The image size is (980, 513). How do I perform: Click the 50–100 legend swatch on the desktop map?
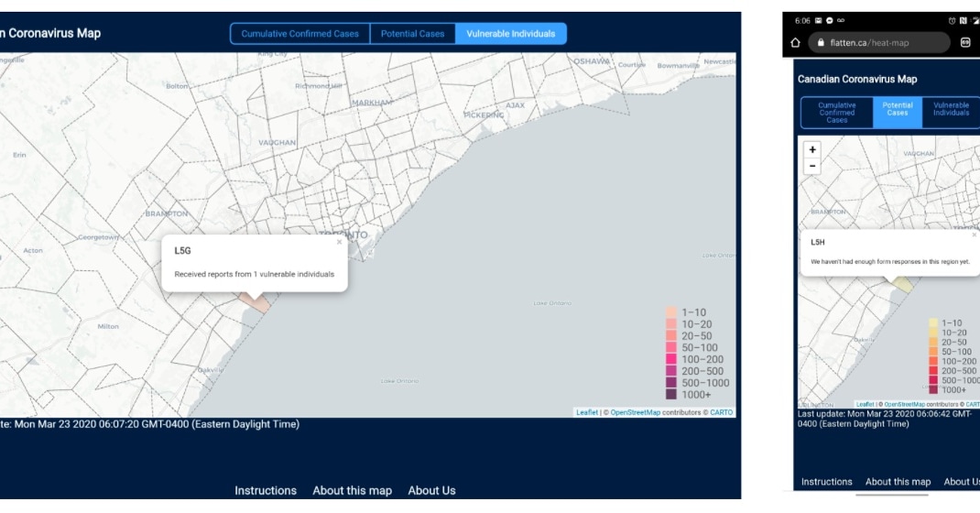point(671,347)
